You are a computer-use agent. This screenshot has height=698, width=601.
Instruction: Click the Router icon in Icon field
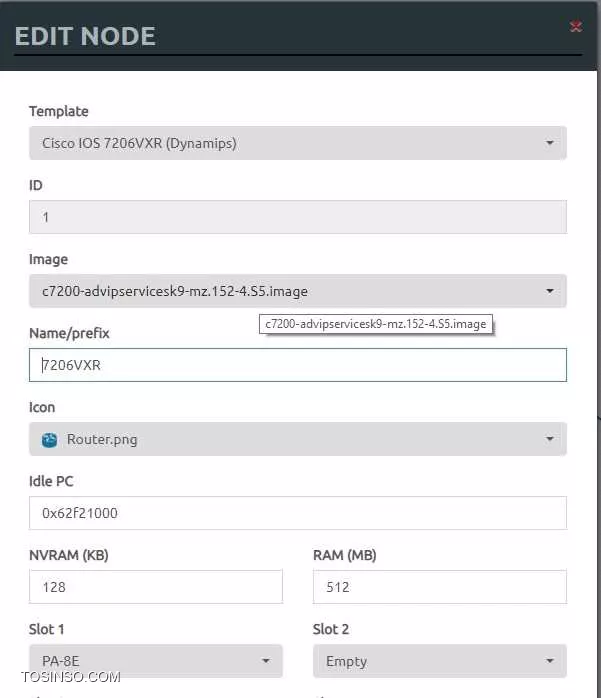49,440
